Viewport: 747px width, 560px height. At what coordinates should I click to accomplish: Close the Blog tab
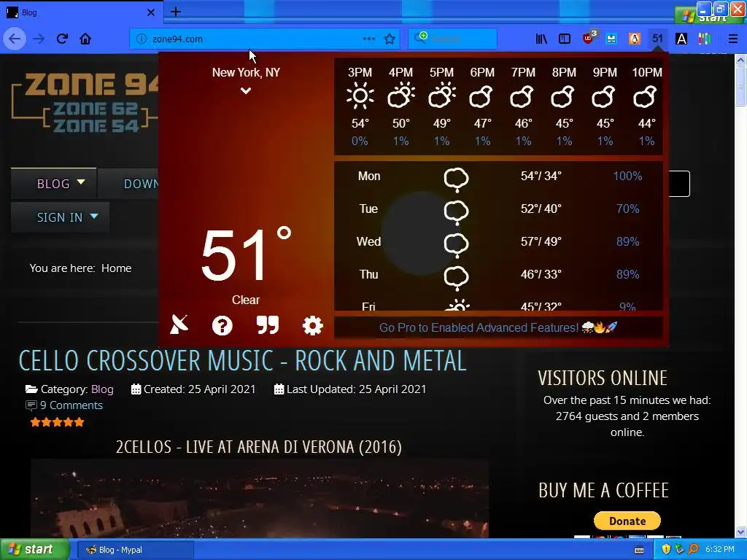tap(150, 12)
